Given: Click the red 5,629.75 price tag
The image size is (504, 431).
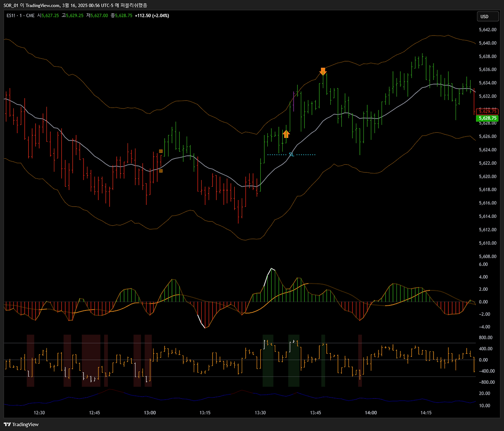Looking at the screenshot, I should tap(487, 111).
